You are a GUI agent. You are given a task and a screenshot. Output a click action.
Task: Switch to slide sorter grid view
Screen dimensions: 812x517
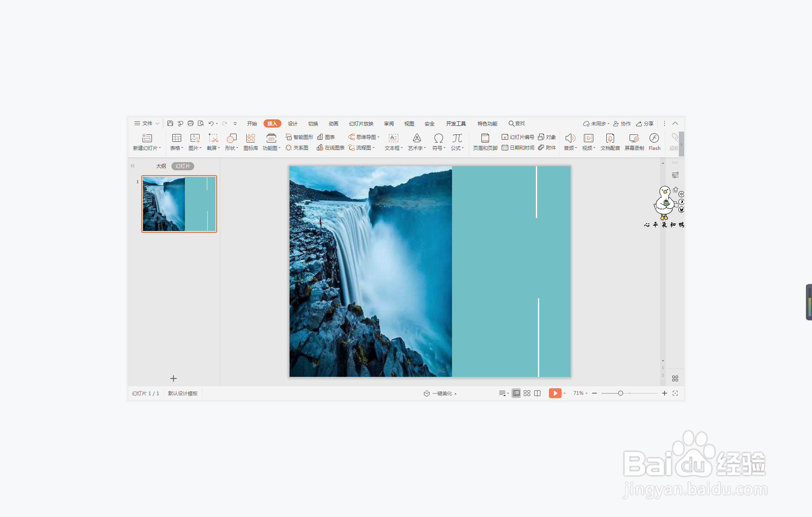(527, 393)
